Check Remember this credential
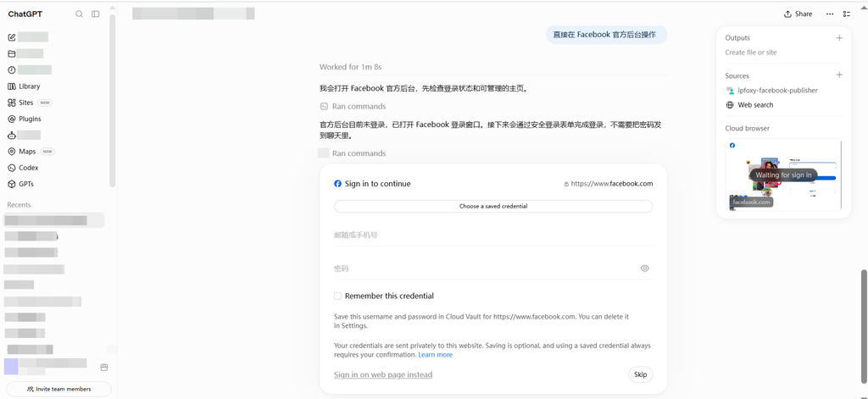The image size is (868, 399). (x=337, y=296)
